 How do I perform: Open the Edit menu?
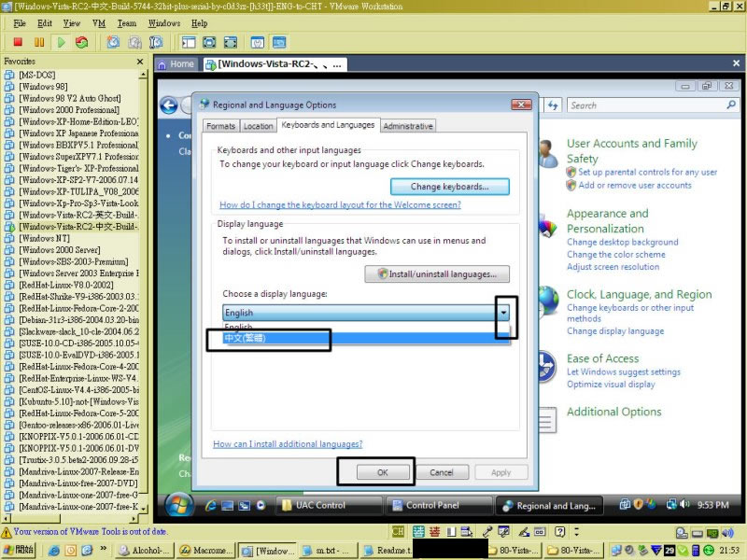[x=45, y=23]
